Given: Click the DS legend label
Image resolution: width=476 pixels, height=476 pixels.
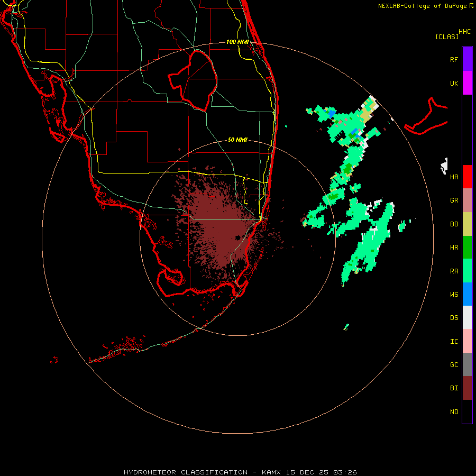Looking at the screenshot, I should pyautogui.click(x=454, y=317).
